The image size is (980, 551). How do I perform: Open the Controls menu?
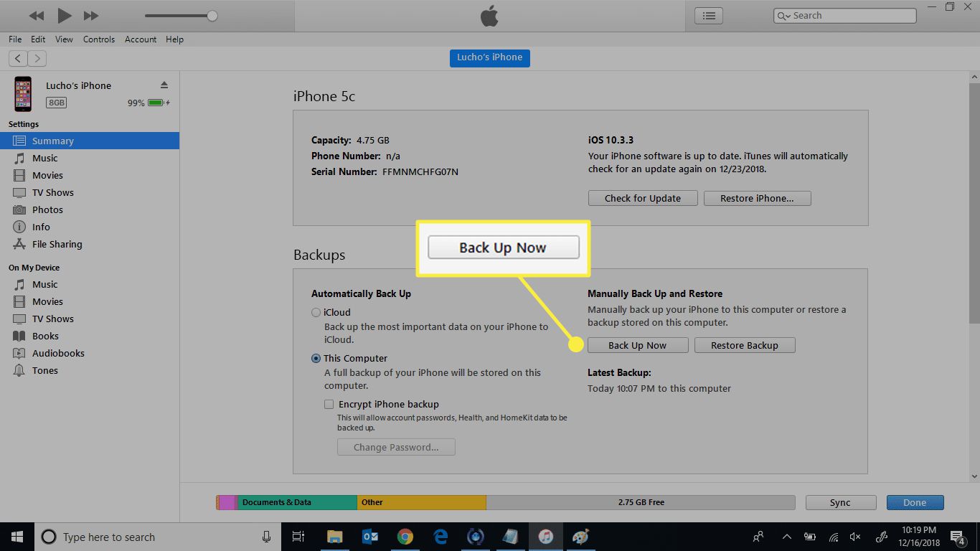pos(99,39)
